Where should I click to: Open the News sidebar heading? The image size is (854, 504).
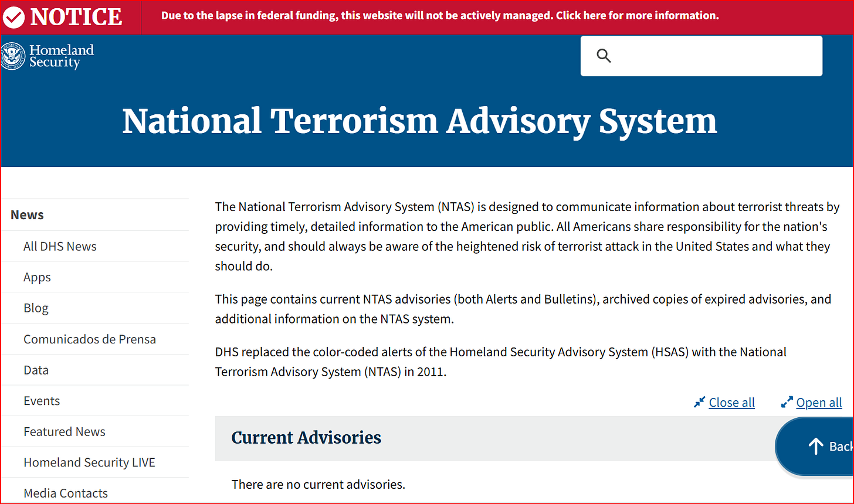point(27,215)
